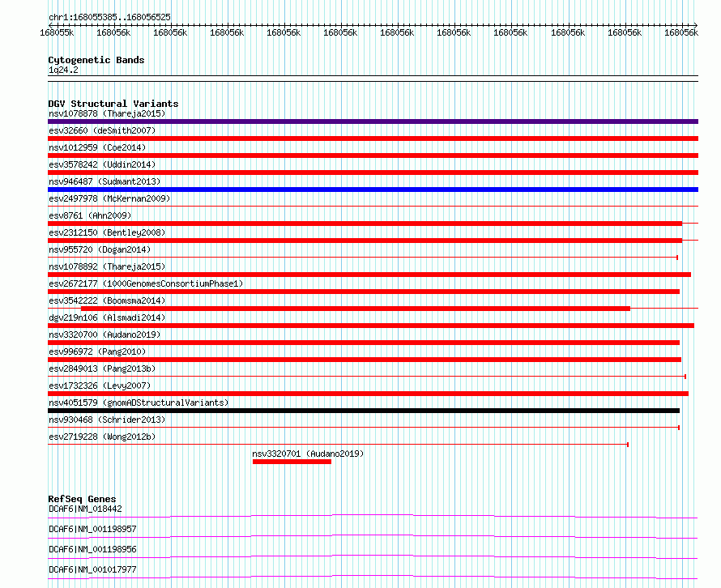Click the red esv996972 variant bar
721x588 pixels.
[365, 360]
